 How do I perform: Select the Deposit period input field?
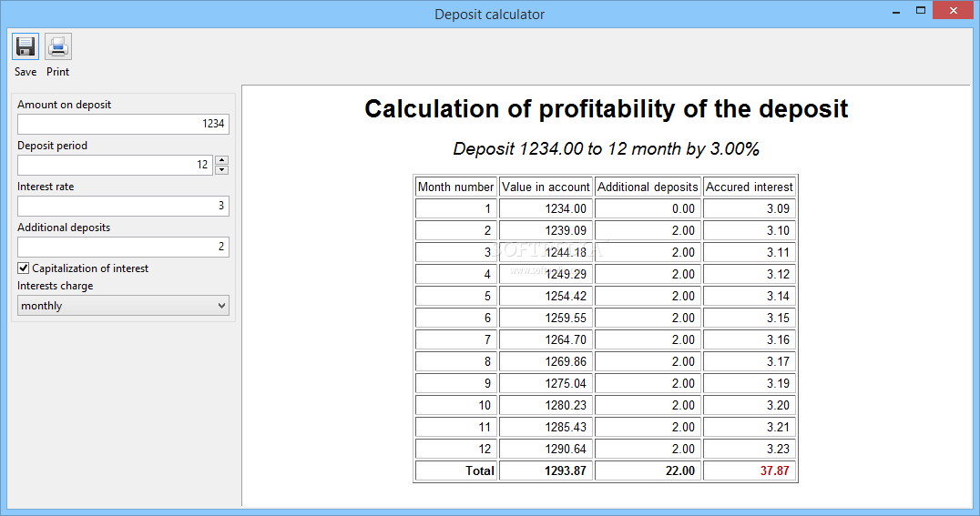[x=115, y=165]
